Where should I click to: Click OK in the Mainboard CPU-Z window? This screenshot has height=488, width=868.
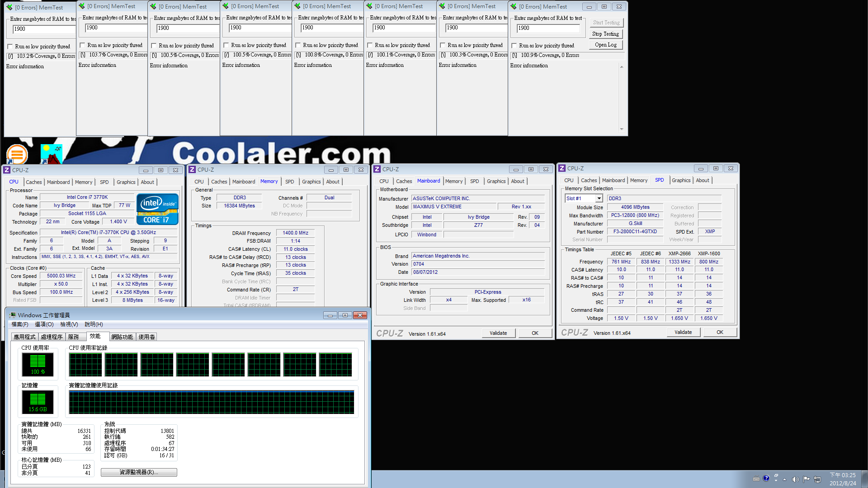pos(535,333)
